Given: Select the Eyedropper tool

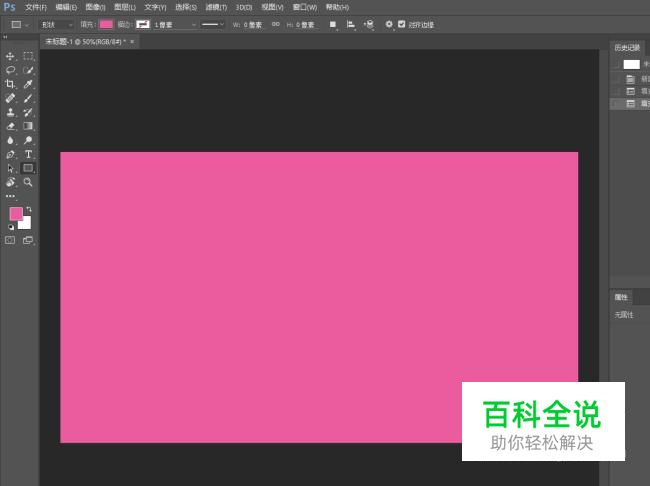Looking at the screenshot, I should pyautogui.click(x=29, y=85).
